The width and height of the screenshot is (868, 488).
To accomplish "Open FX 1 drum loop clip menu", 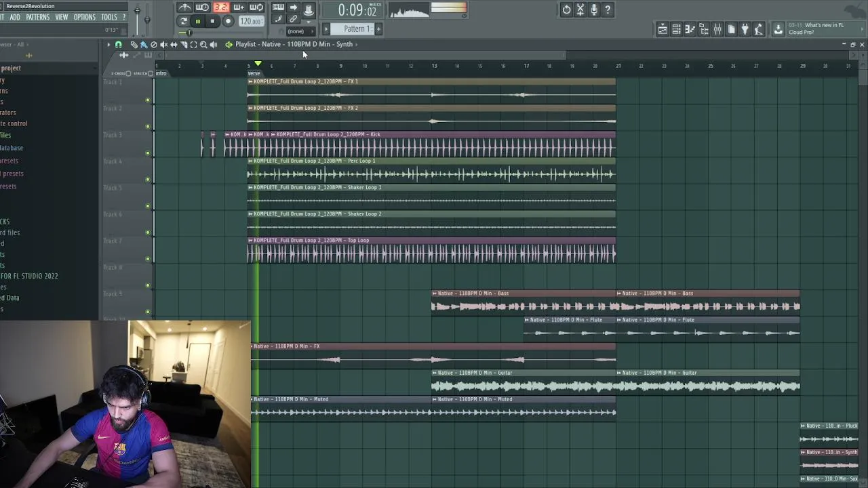I will pos(250,81).
